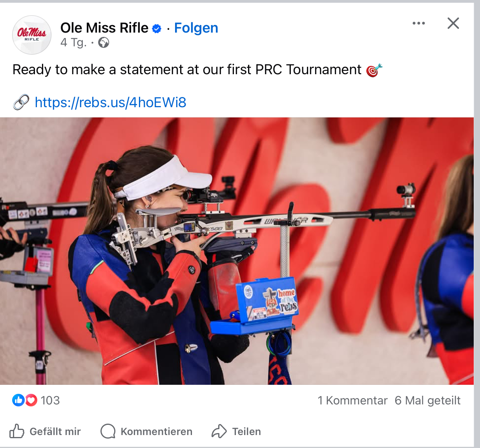Click the dart target emoji in the post text
The width and height of the screenshot is (480, 448).
[374, 70]
